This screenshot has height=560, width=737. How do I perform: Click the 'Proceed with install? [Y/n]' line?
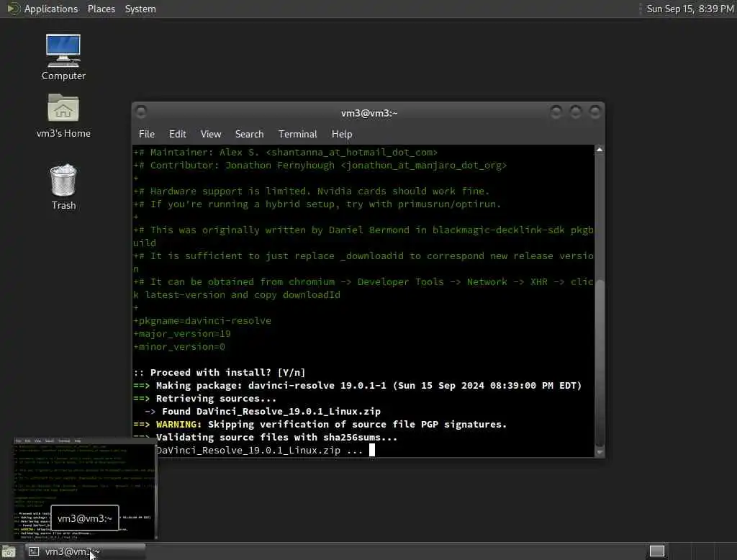coord(220,372)
